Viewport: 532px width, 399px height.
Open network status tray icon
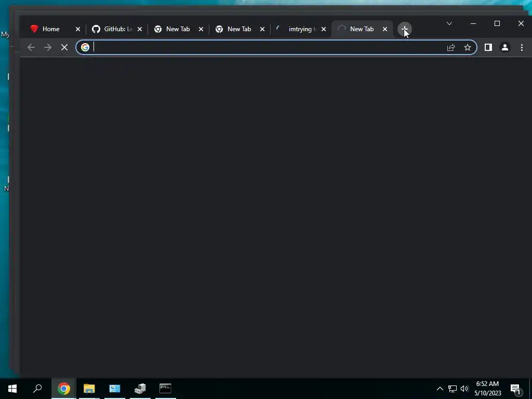point(453,389)
